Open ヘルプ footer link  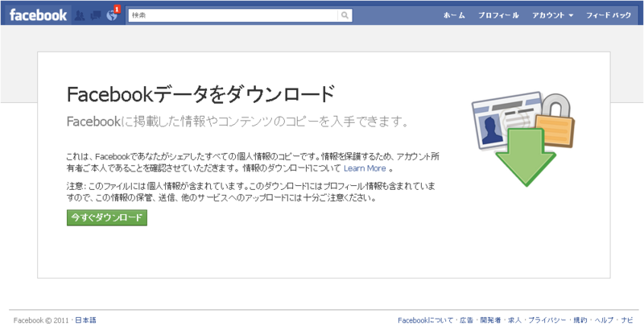coord(603,320)
